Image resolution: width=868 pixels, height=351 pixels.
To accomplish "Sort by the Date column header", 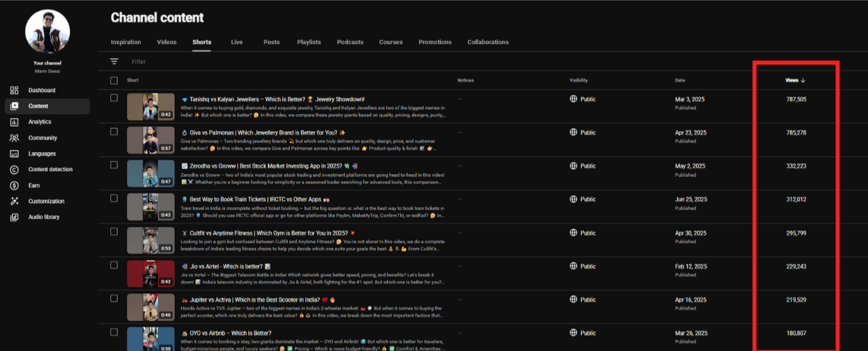I will click(x=680, y=80).
